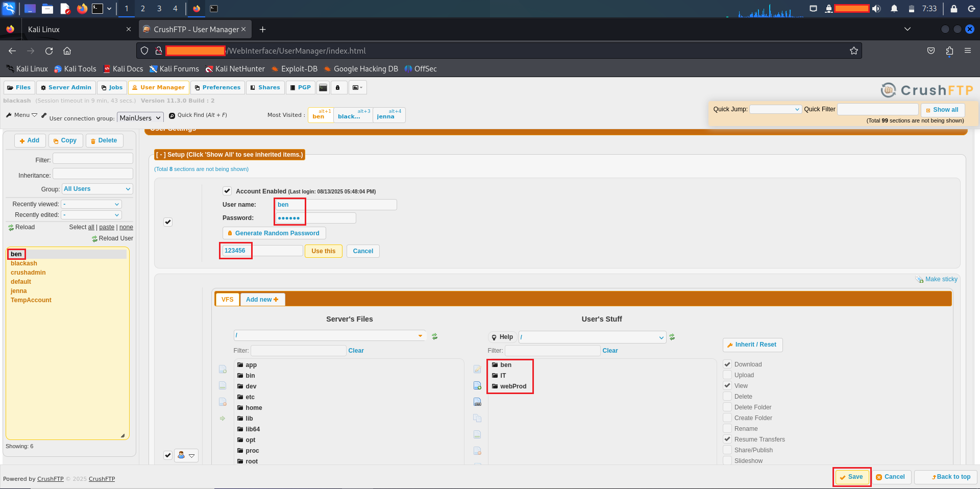
Task: Select the jenna user in list
Action: tap(19, 291)
